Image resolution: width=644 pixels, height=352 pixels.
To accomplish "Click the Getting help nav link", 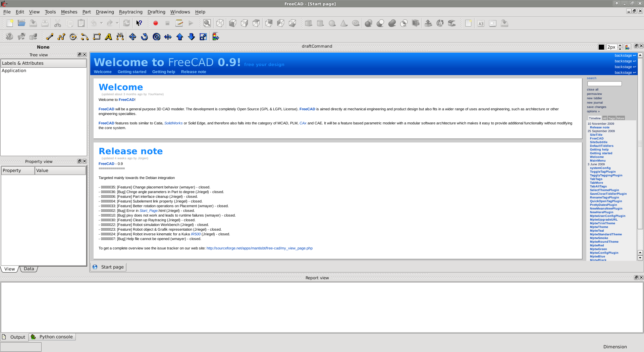I will tap(164, 72).
